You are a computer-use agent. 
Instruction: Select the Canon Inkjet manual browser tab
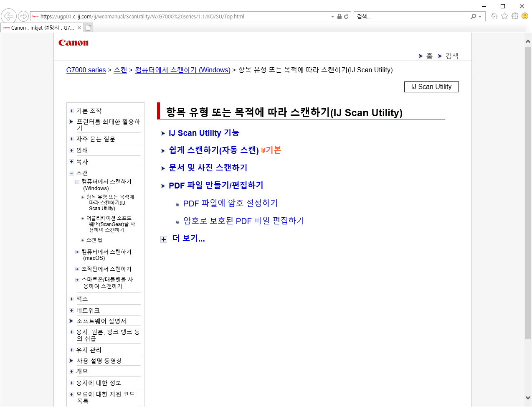(42, 28)
